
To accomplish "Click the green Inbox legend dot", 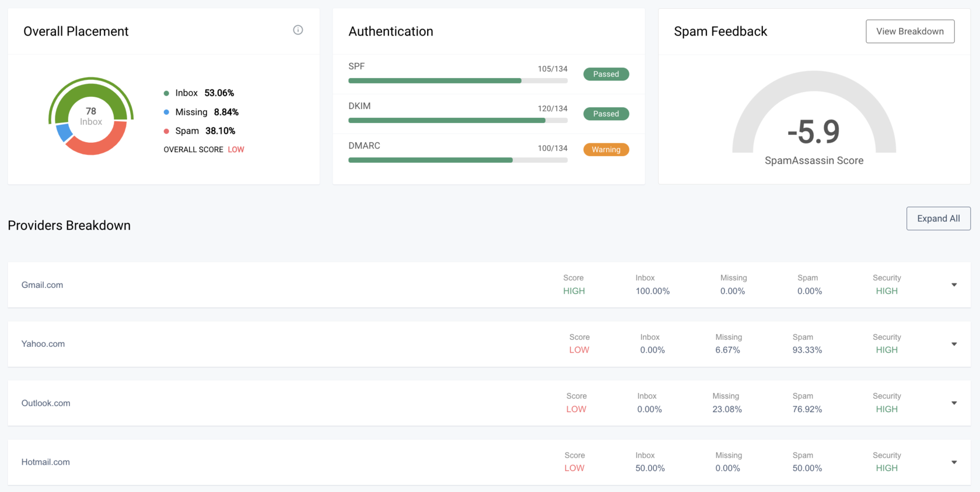I will (x=166, y=93).
